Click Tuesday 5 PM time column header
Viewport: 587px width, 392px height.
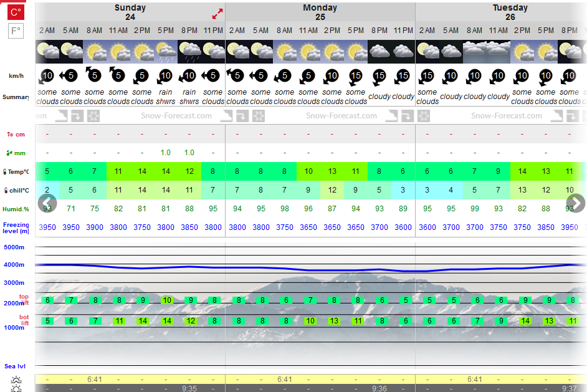pyautogui.click(x=546, y=31)
